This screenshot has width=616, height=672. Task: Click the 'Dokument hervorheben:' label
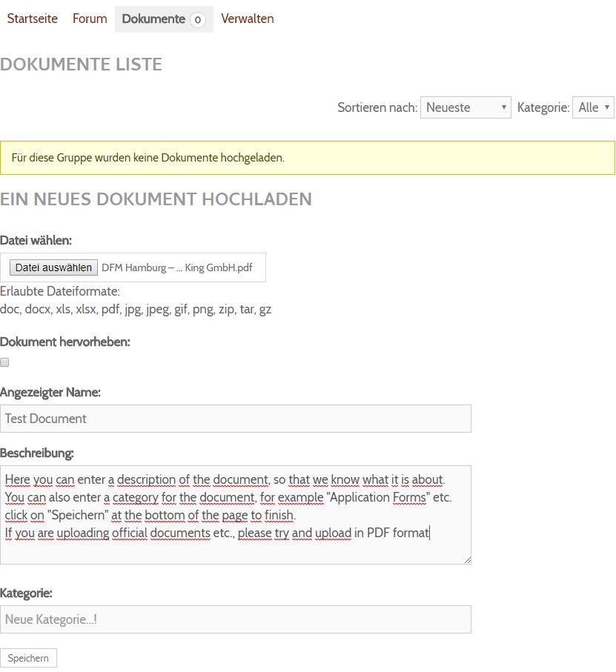click(65, 342)
